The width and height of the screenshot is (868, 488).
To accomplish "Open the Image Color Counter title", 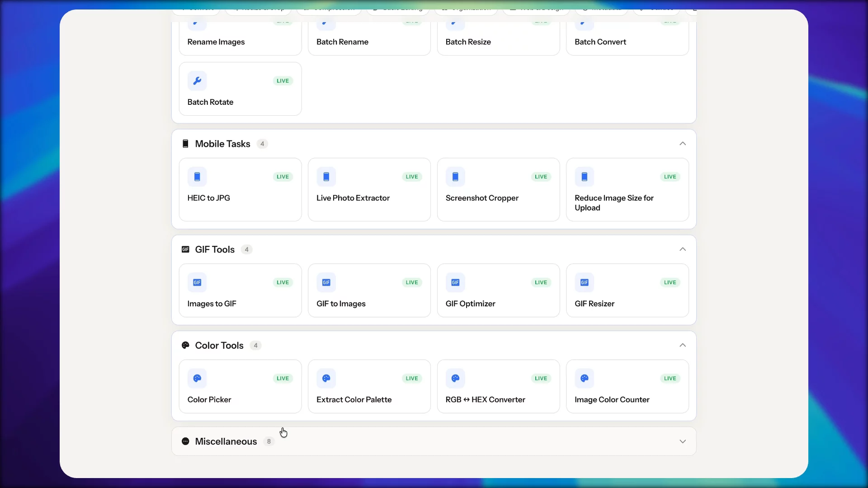I will [612, 399].
